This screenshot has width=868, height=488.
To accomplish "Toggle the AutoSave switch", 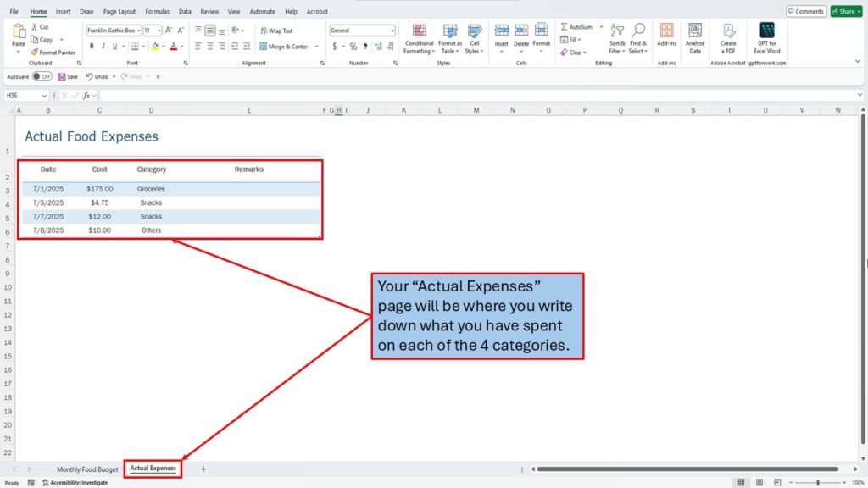I will coord(41,76).
